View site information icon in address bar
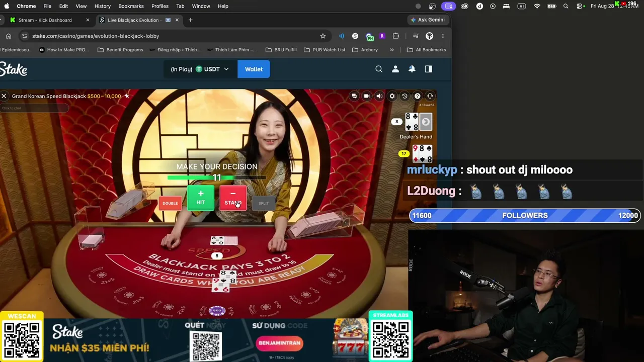 (x=25, y=36)
